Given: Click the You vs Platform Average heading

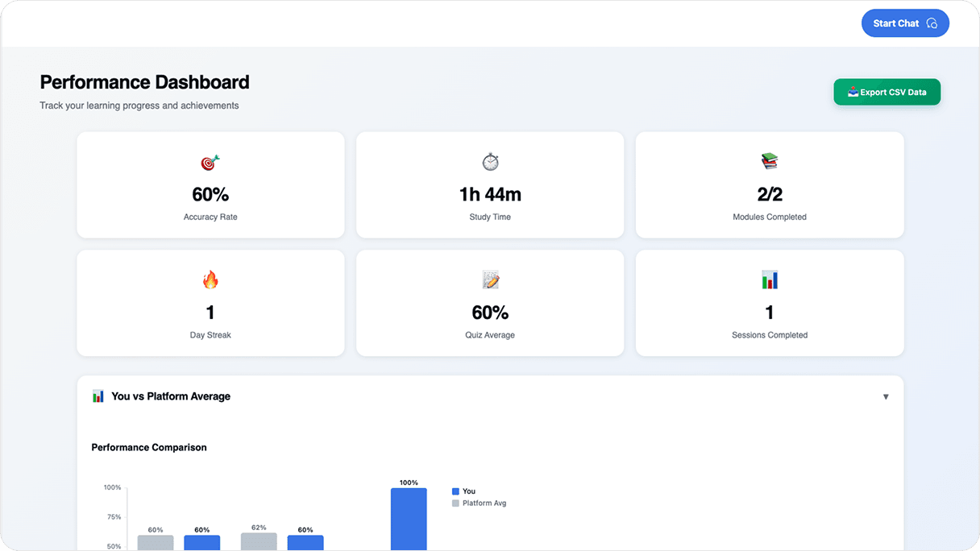Looking at the screenshot, I should [x=171, y=396].
